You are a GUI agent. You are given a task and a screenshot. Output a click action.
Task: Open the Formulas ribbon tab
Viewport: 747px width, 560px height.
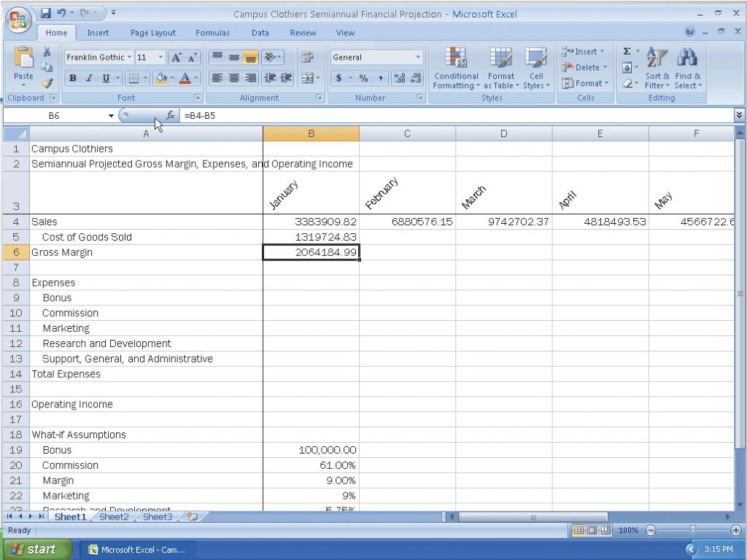212,33
